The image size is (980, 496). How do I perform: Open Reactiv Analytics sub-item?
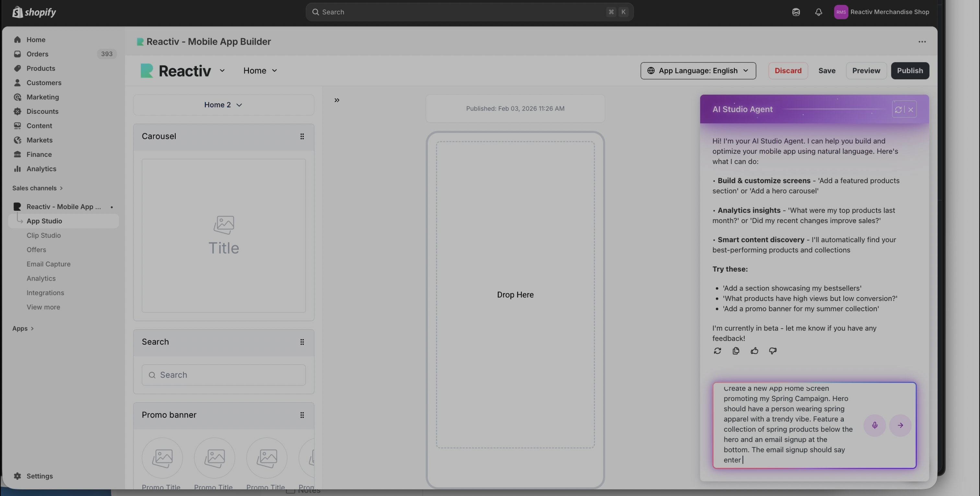point(41,279)
